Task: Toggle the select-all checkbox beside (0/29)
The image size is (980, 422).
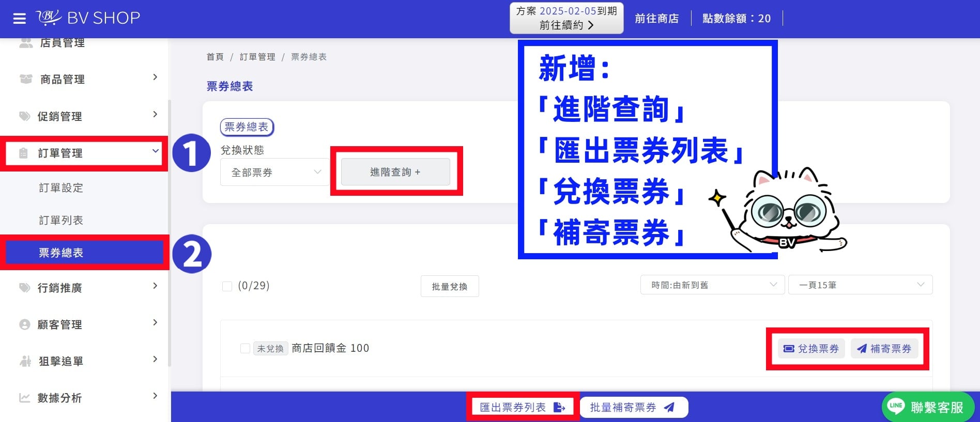Action: pos(227,286)
